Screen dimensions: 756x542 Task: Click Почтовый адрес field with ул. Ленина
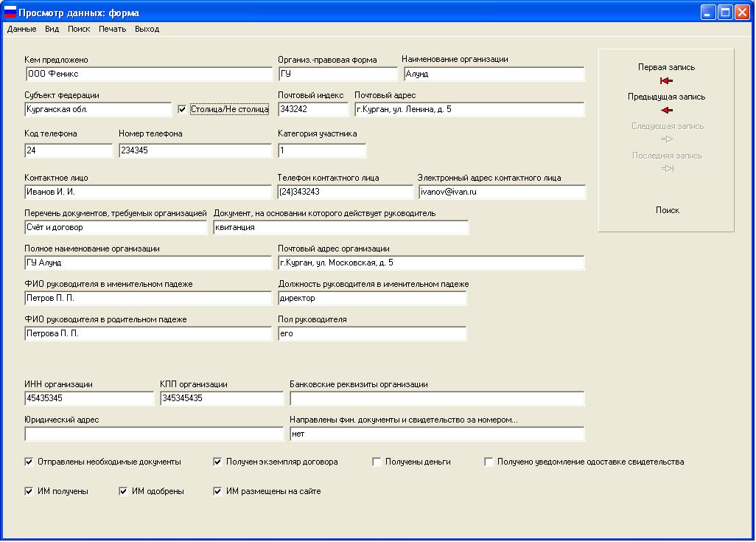click(469, 110)
